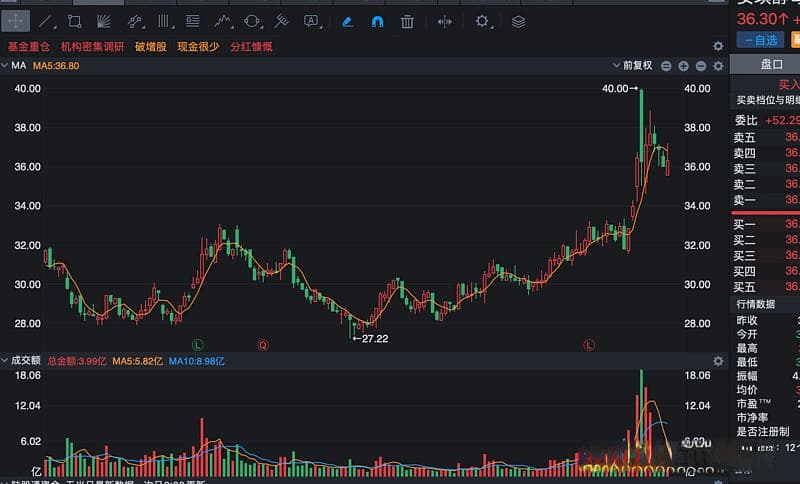Viewport: 800px width, 484px height.
Task: Click the blue pen highlighter icon
Action: [347, 22]
